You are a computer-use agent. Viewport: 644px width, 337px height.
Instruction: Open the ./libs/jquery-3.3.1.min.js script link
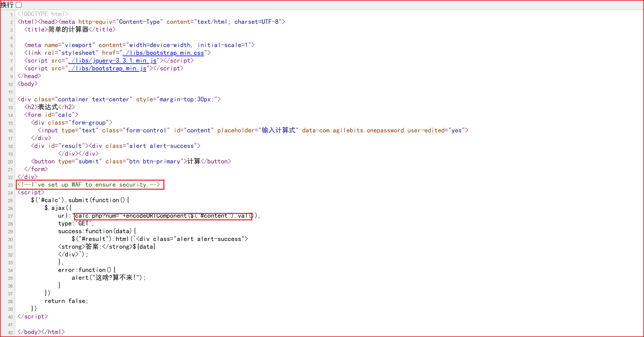(x=112, y=60)
